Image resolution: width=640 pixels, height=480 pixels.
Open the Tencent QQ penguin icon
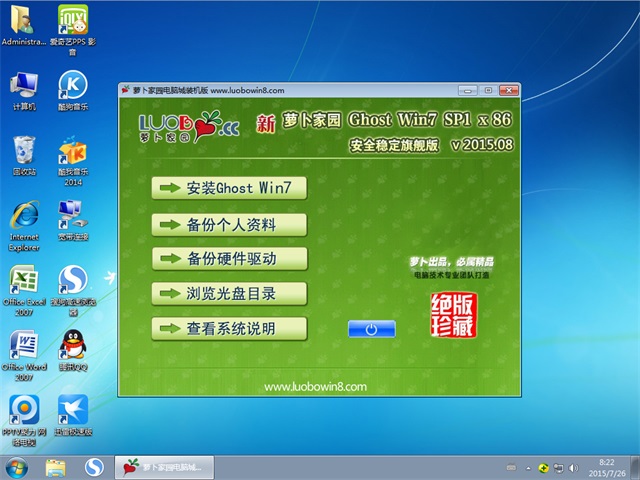[x=73, y=350]
